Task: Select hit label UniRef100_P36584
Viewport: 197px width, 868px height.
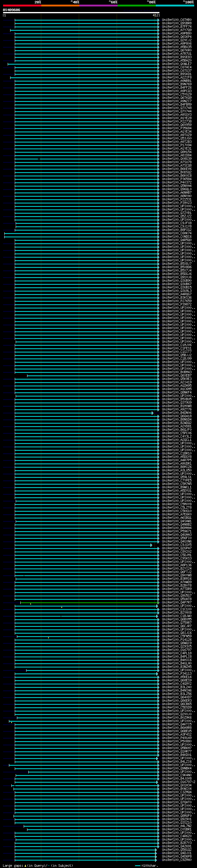Action: [x=177, y=179]
